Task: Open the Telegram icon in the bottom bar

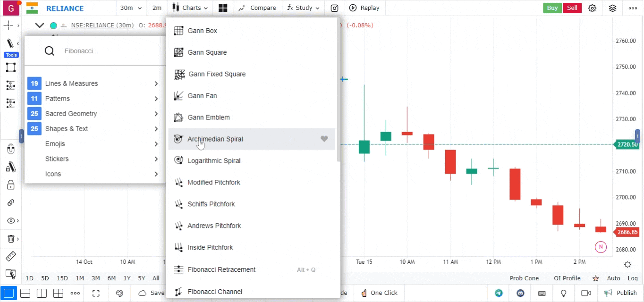Action: click(499, 293)
